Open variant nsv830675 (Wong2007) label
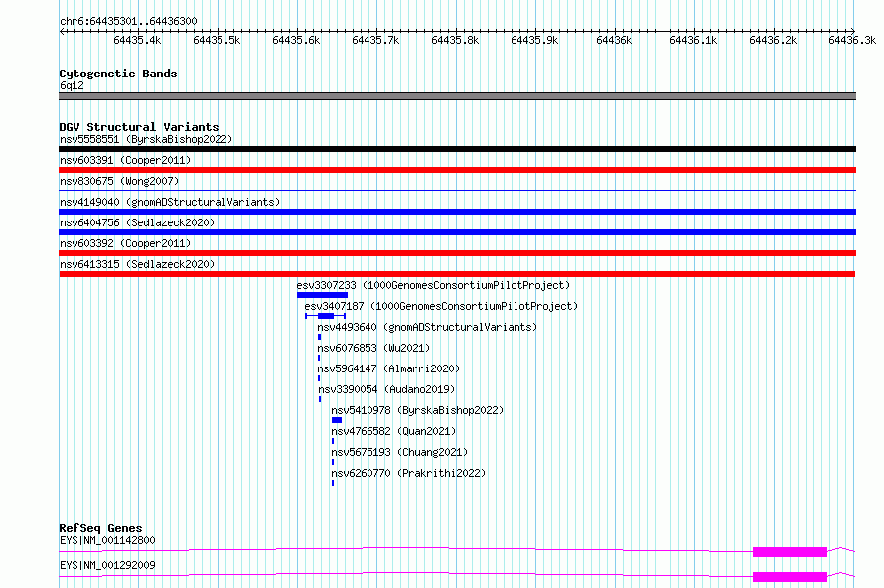This screenshot has width=884, height=588. pyautogui.click(x=119, y=181)
